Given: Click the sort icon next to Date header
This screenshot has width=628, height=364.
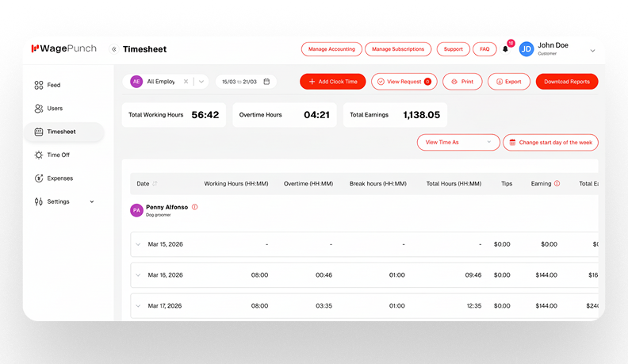Looking at the screenshot, I should pos(155,184).
